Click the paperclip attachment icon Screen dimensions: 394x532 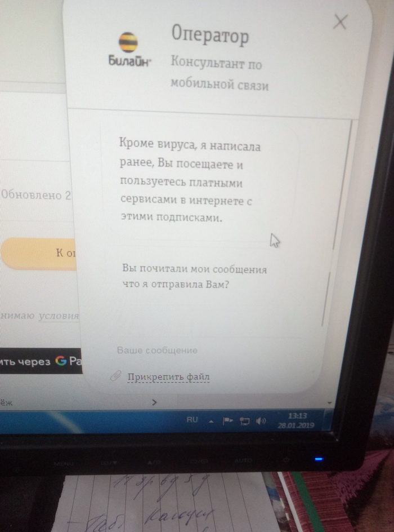(115, 375)
